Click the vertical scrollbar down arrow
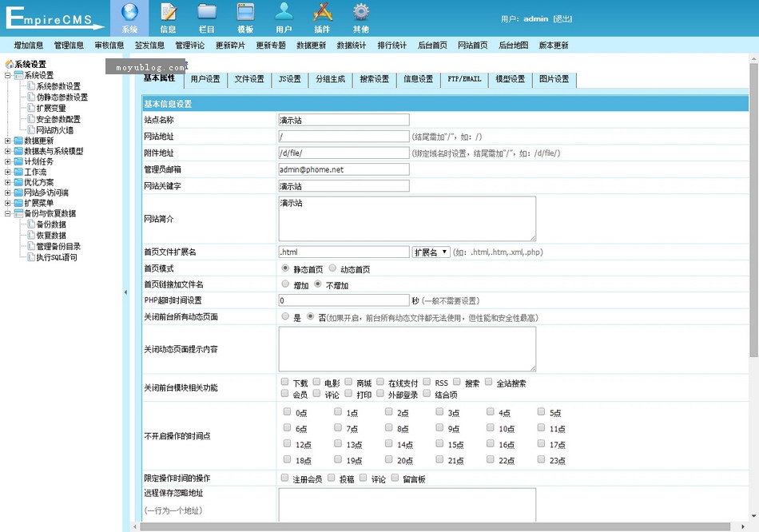The height and width of the screenshot is (532, 759). click(753, 516)
